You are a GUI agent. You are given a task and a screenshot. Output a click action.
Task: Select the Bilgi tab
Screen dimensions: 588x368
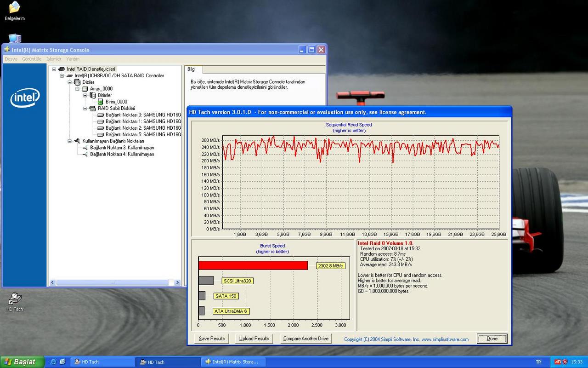click(193, 69)
